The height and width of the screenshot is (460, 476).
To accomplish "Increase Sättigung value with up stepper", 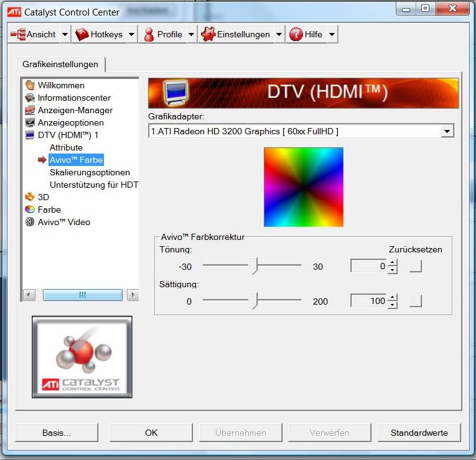I will tap(392, 298).
